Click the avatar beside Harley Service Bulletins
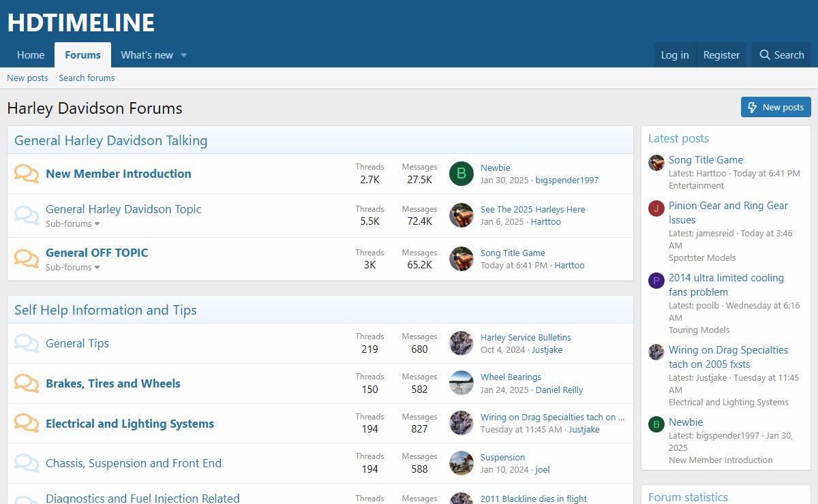This screenshot has width=818, height=504. click(461, 343)
